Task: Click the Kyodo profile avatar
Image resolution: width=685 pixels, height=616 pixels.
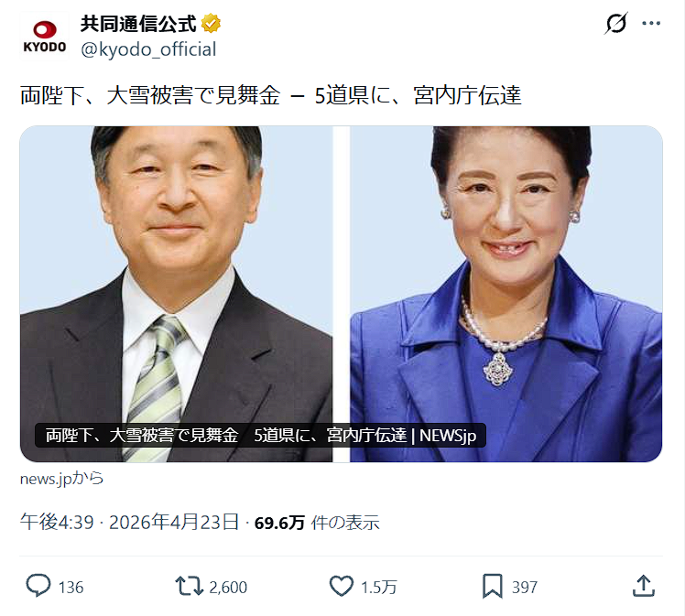Action: (45, 36)
